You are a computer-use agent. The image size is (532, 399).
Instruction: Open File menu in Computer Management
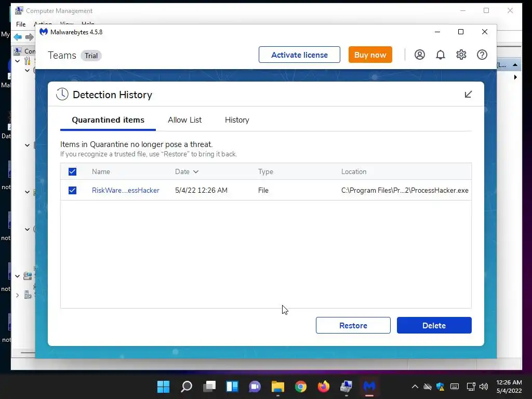tap(21, 24)
